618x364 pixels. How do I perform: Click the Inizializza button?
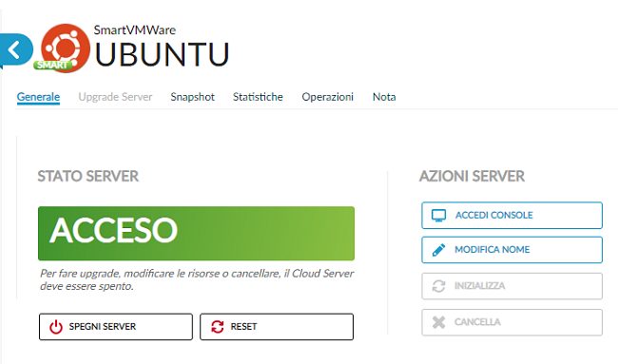coord(512,286)
